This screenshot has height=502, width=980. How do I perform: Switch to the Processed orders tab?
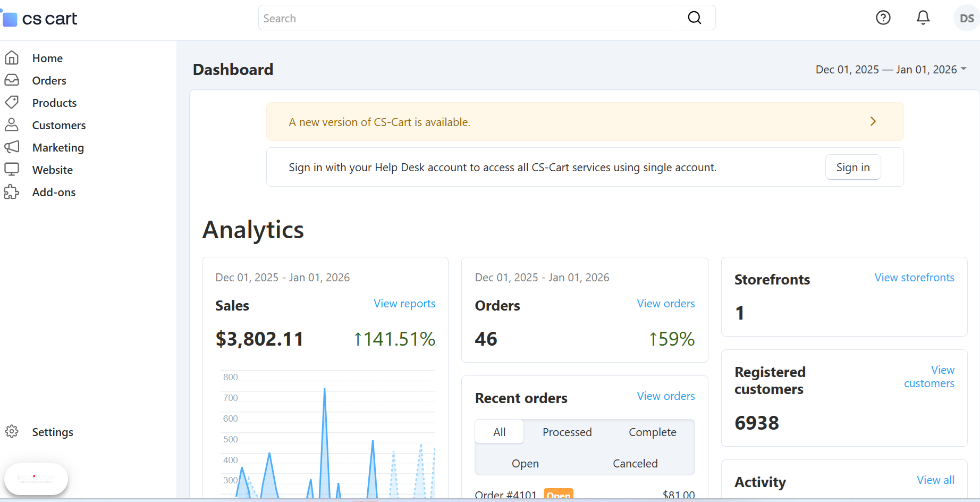coord(567,432)
